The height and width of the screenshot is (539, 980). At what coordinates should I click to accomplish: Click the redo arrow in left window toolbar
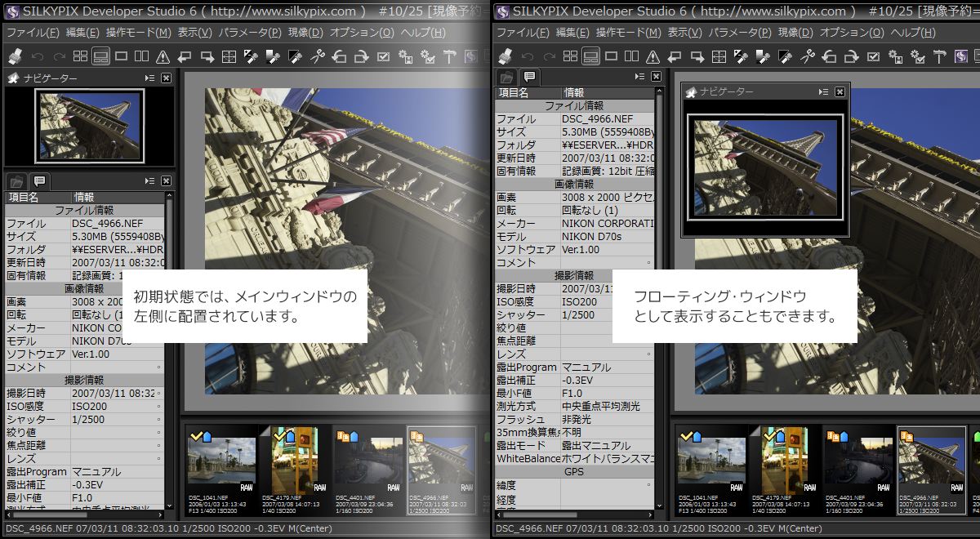pos(58,56)
